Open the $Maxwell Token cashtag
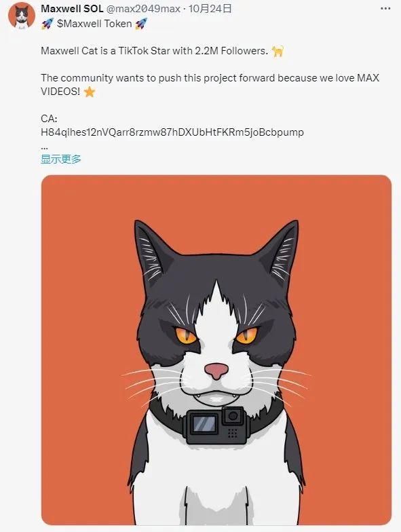The height and width of the screenshot is (532, 401). coord(94,24)
